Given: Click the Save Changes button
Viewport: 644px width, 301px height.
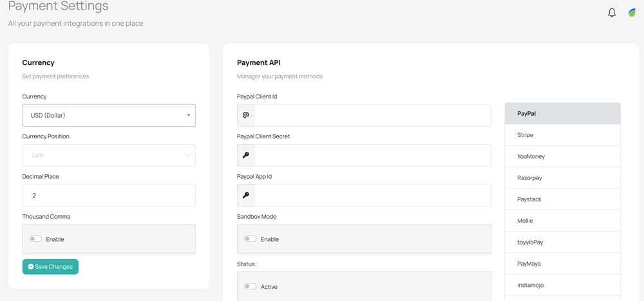Looking at the screenshot, I should pos(50,267).
